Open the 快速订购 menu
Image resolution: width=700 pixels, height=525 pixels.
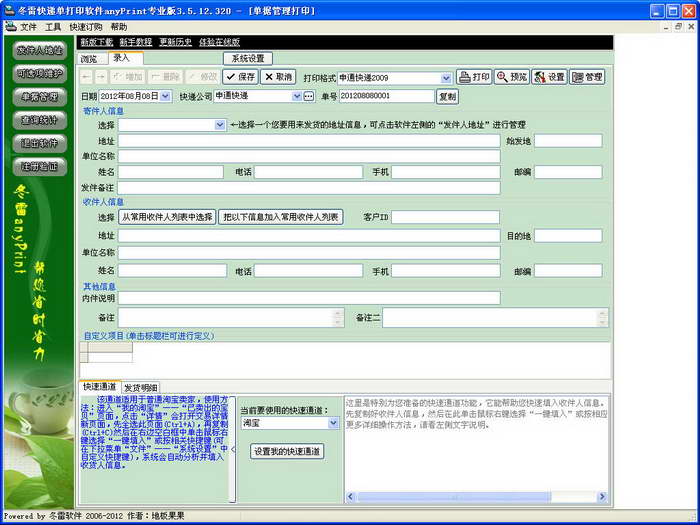pos(86,27)
